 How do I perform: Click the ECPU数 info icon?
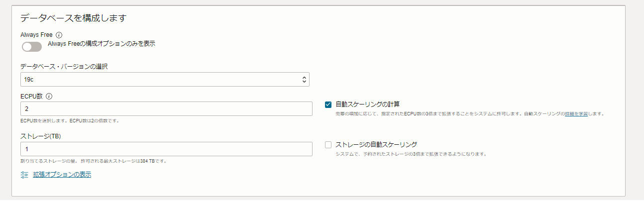click(49, 97)
